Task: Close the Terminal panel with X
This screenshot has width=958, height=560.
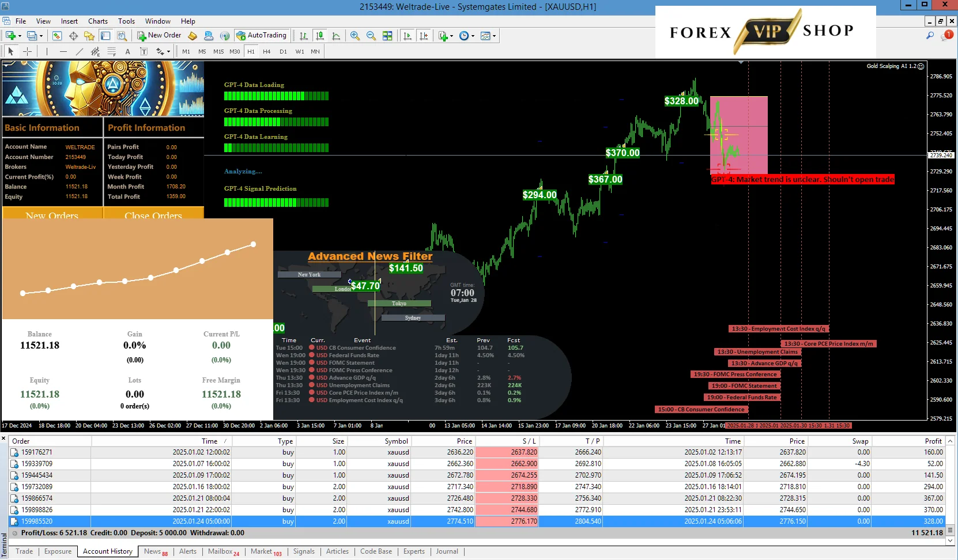Action: (3, 438)
